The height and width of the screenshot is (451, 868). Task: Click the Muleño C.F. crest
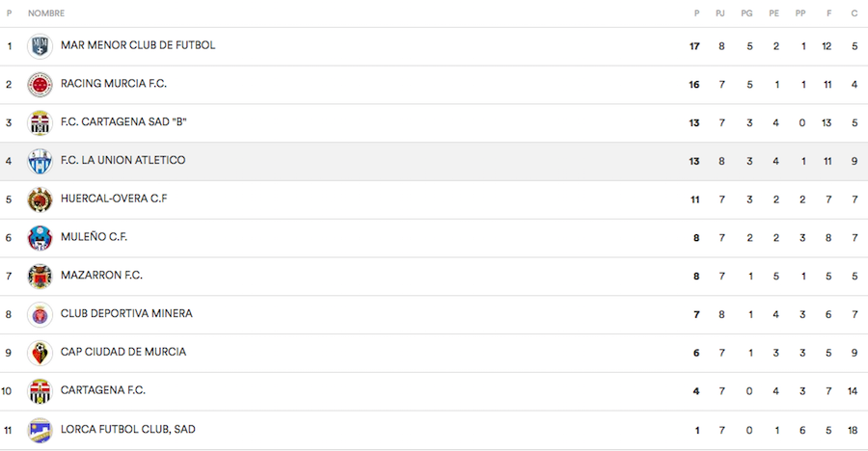pos(40,238)
